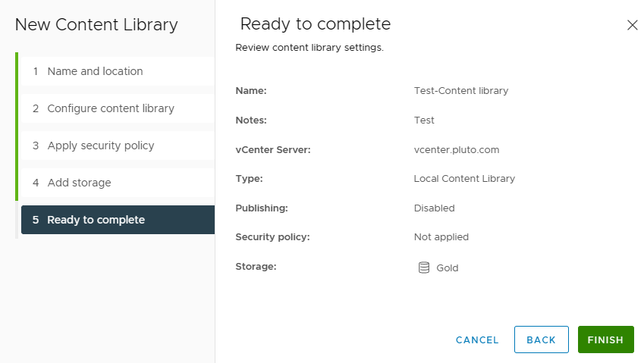Click the Review content library settings text

click(x=309, y=48)
